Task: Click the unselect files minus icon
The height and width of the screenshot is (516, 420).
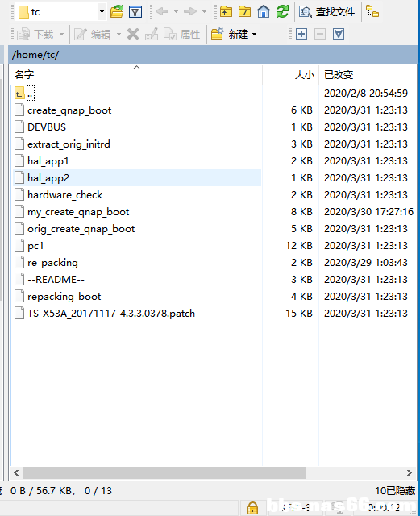Action: (319, 34)
